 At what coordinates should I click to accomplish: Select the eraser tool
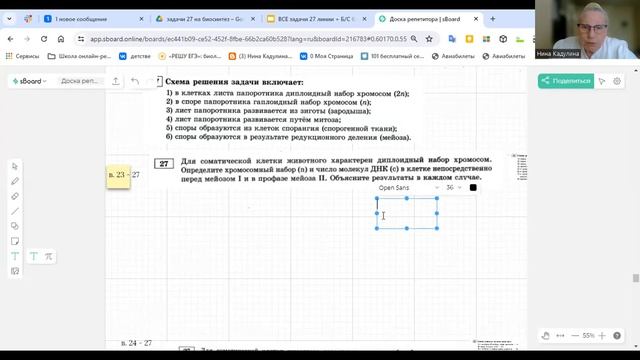pos(15,196)
